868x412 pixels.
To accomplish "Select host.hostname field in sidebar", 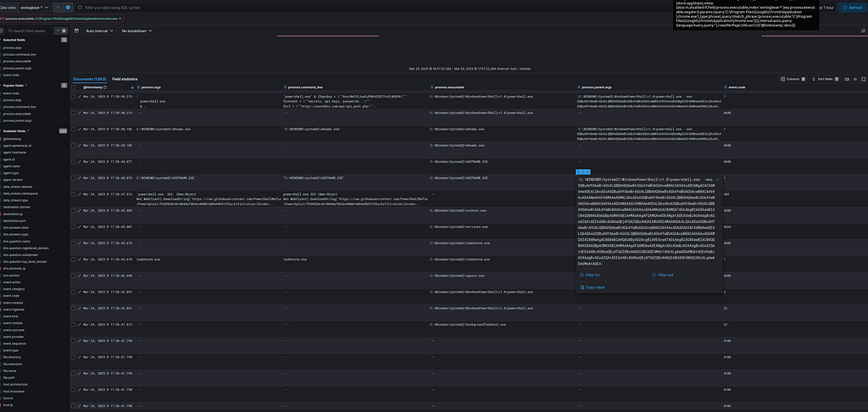I will click(14, 392).
